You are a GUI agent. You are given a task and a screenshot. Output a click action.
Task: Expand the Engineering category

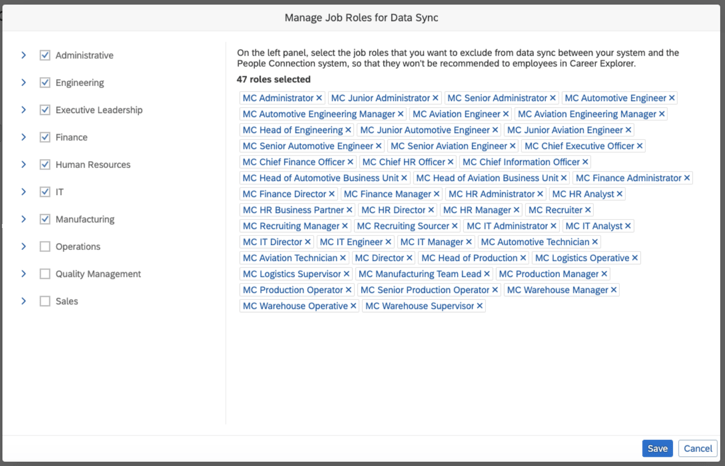point(23,83)
